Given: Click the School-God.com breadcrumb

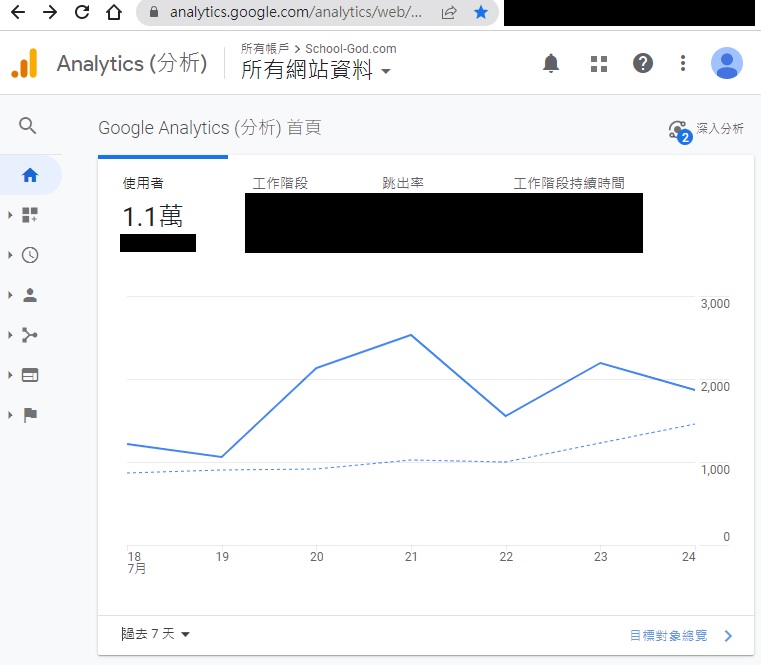Looking at the screenshot, I should (350, 49).
